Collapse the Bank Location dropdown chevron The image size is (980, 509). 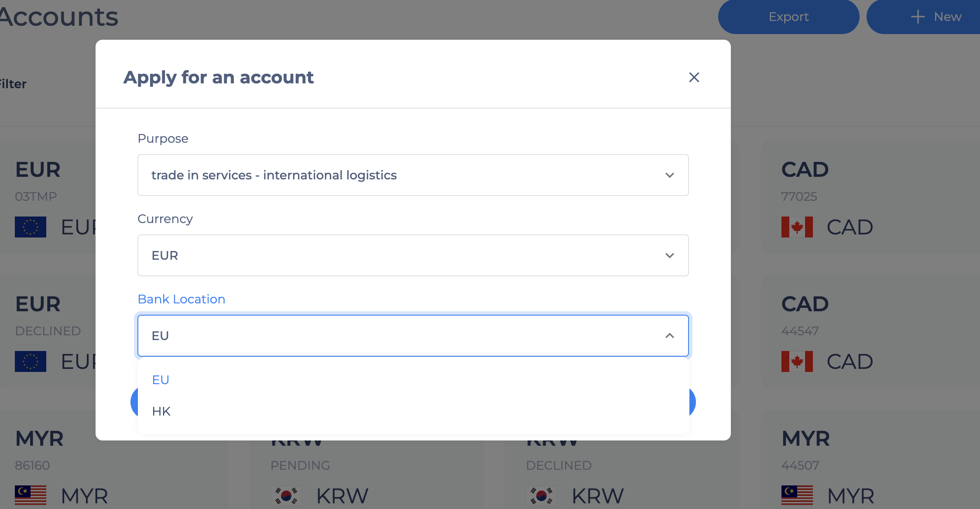point(669,336)
